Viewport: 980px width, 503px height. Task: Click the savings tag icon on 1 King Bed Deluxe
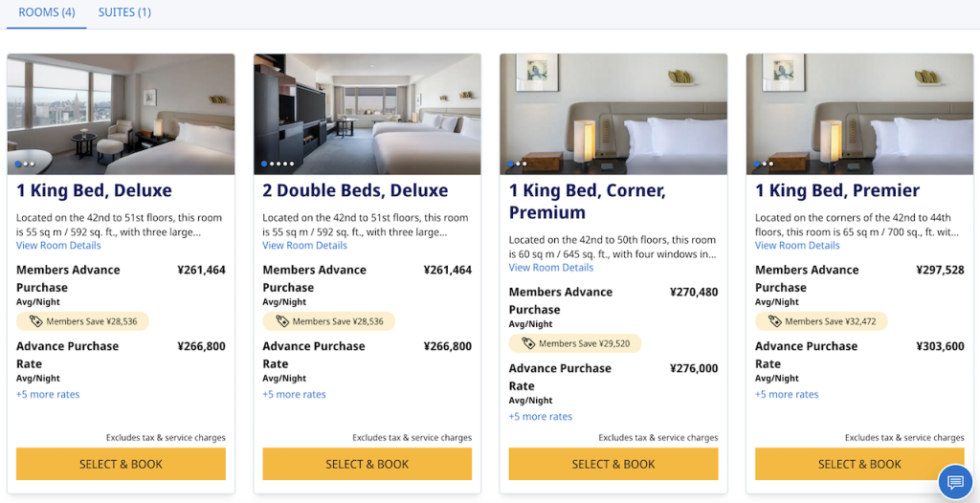pyautogui.click(x=35, y=321)
